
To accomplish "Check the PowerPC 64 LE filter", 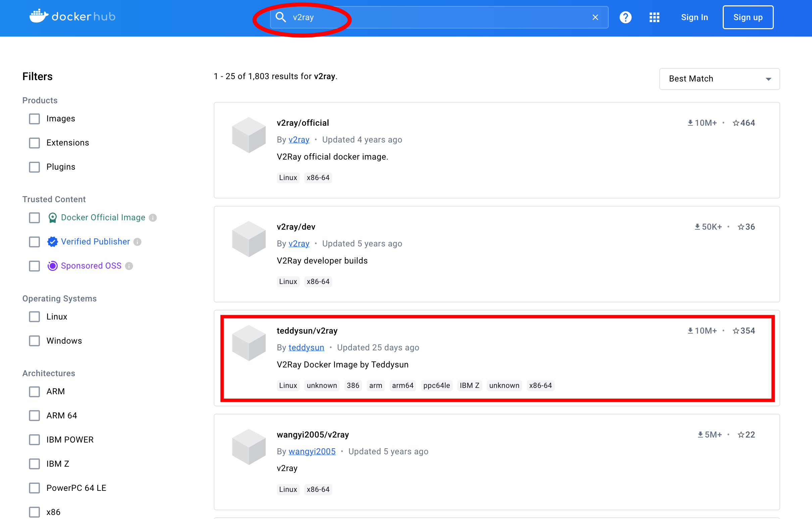I will (35, 488).
